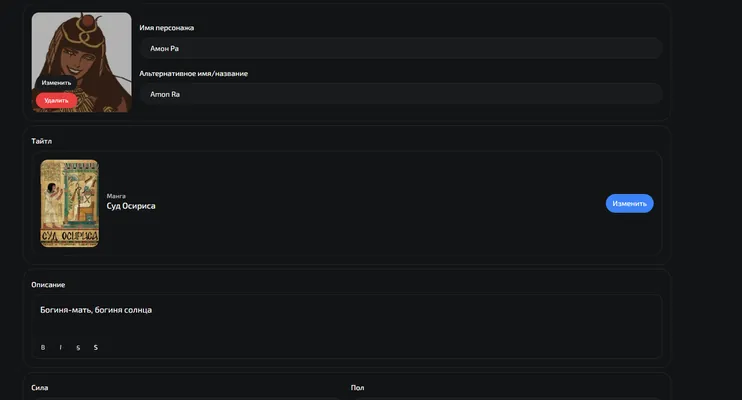Click the plain S formatting icon after strikethrough
Screen dimensions: 742x400
click(x=96, y=347)
